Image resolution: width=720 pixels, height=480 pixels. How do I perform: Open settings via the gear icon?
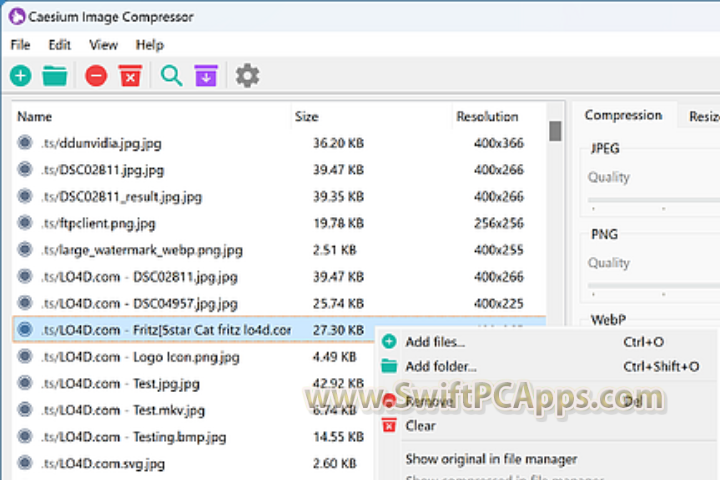248,76
